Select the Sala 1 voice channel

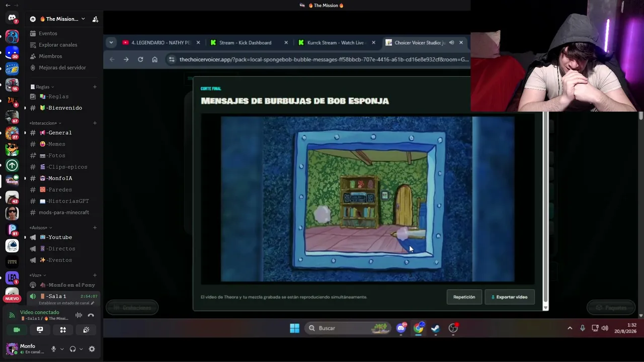[x=63, y=296]
